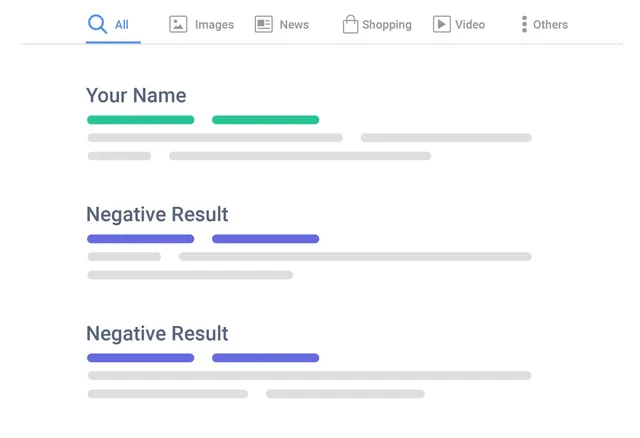640x438 pixels.
Task: Go to the News tab
Action: tap(294, 25)
